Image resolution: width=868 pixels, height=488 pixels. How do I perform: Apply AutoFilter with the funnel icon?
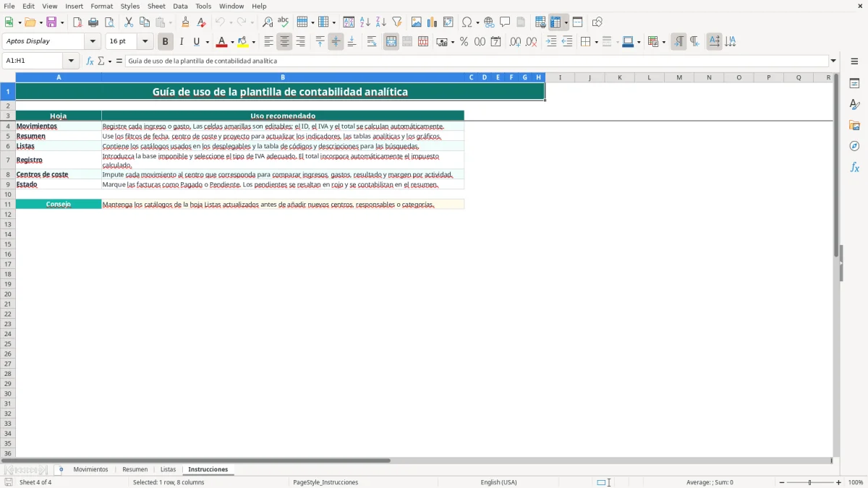click(397, 22)
